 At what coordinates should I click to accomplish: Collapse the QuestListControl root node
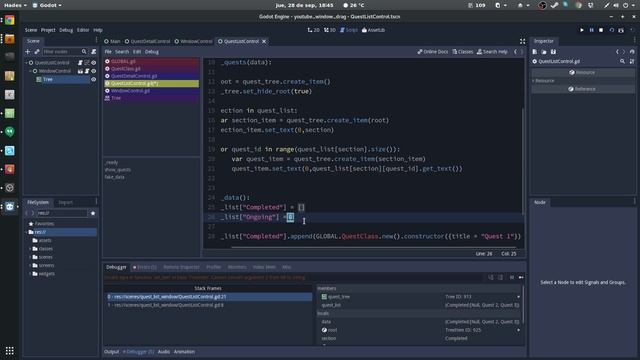point(27,63)
